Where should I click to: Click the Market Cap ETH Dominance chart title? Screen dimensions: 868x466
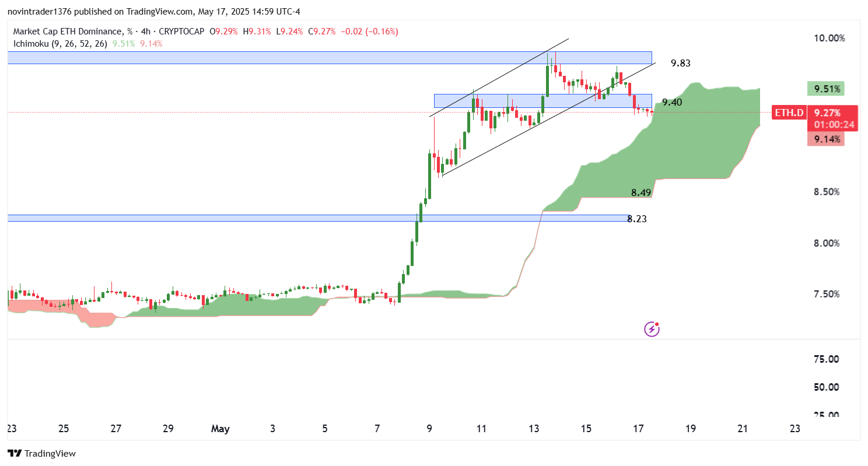[x=72, y=31]
